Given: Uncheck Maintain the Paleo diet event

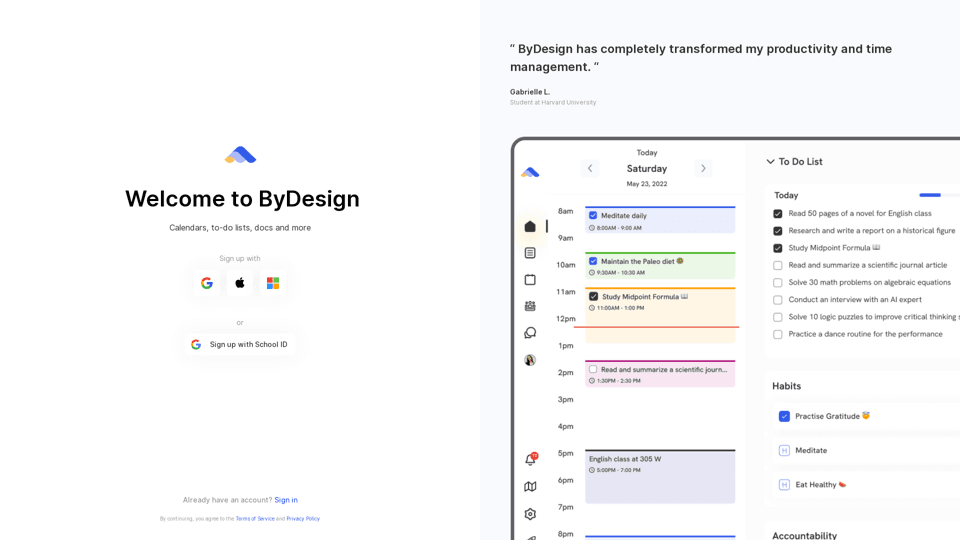Looking at the screenshot, I should (593, 261).
